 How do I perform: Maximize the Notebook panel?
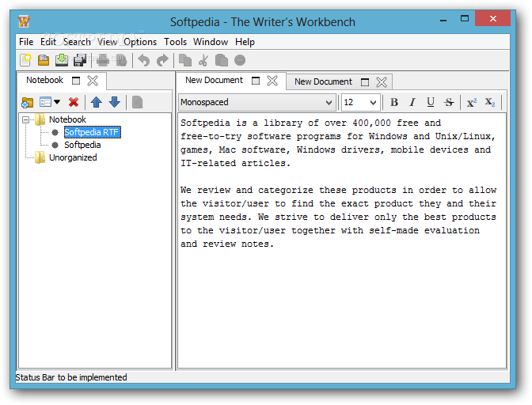(x=76, y=81)
